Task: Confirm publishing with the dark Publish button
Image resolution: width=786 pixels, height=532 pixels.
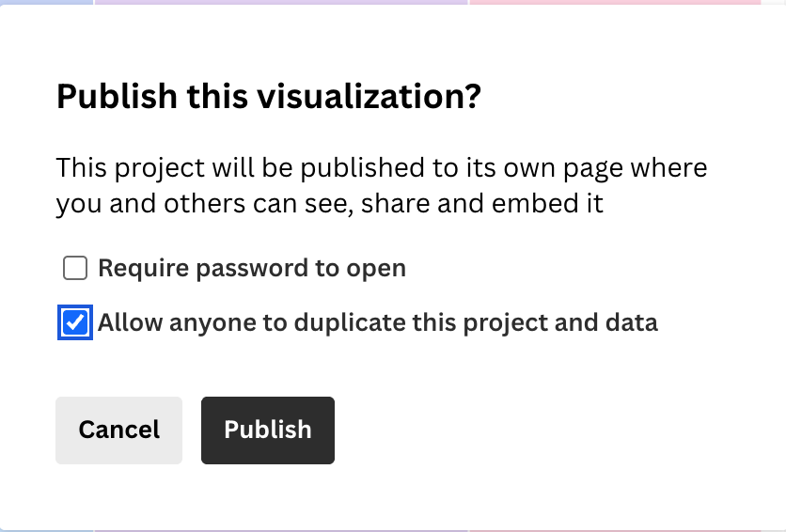Action: click(x=268, y=430)
